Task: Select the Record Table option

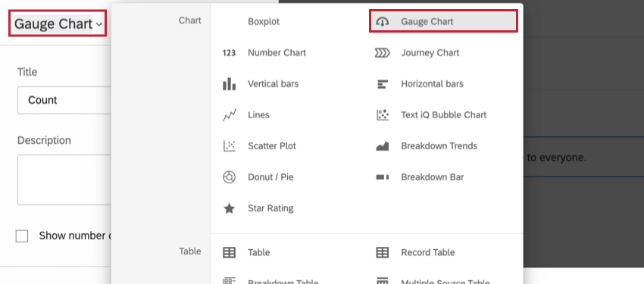Action: click(428, 252)
